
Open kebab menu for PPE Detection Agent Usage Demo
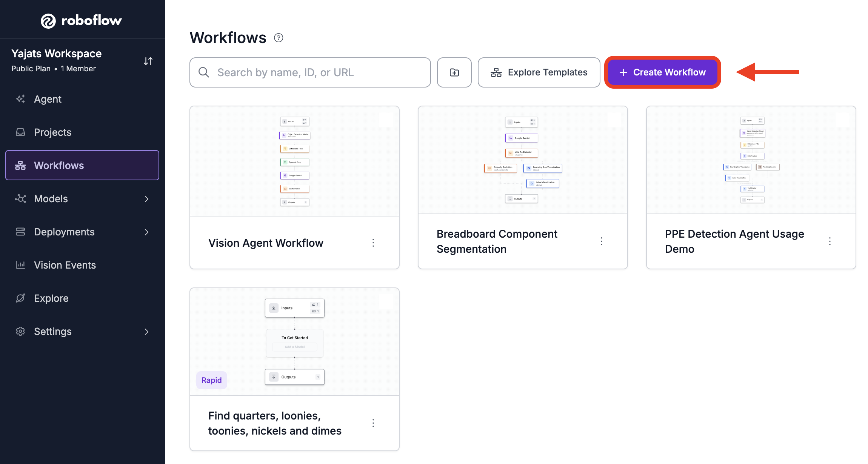pyautogui.click(x=830, y=241)
